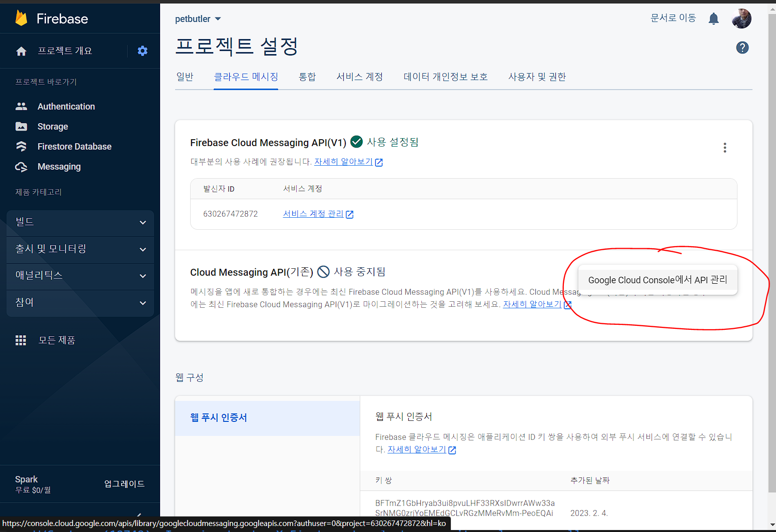The width and height of the screenshot is (776, 532).
Task: Click the grid icon for 모든 제품
Action: pyautogui.click(x=21, y=340)
